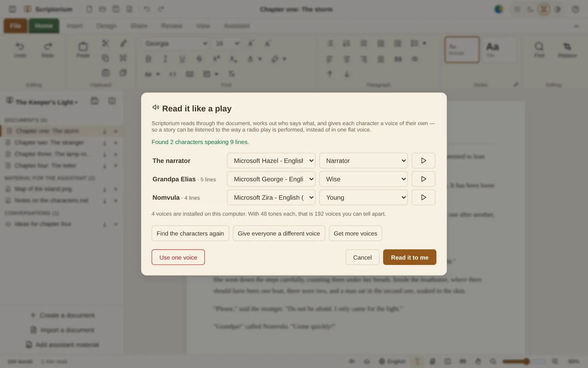Click the green 'Found 2 characters speaking 9 lines.' text
The image size is (588, 368).
(x=200, y=142)
